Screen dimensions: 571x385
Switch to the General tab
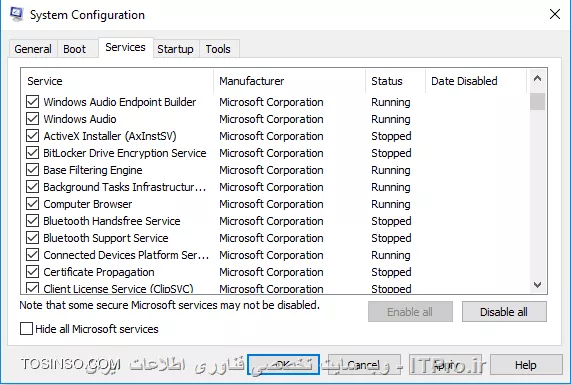(33, 49)
